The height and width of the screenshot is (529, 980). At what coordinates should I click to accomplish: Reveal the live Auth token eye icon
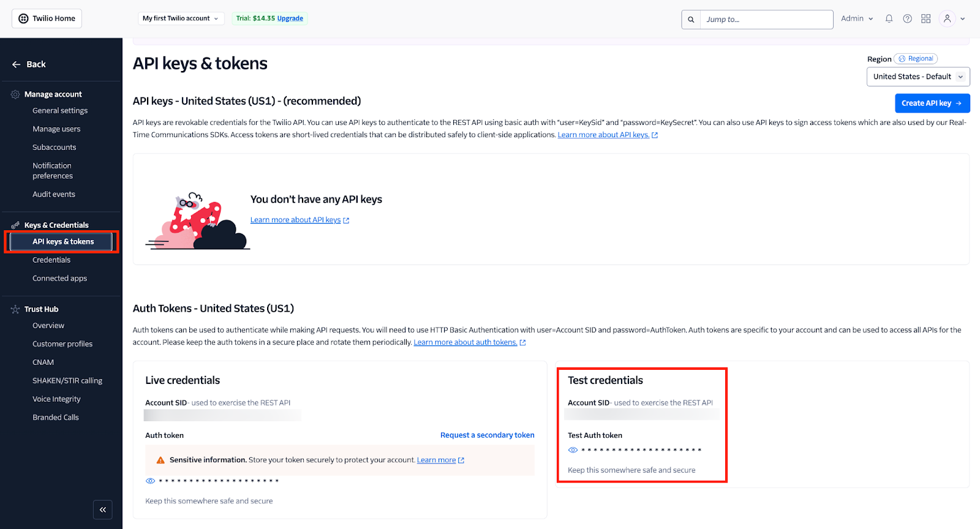tap(150, 481)
